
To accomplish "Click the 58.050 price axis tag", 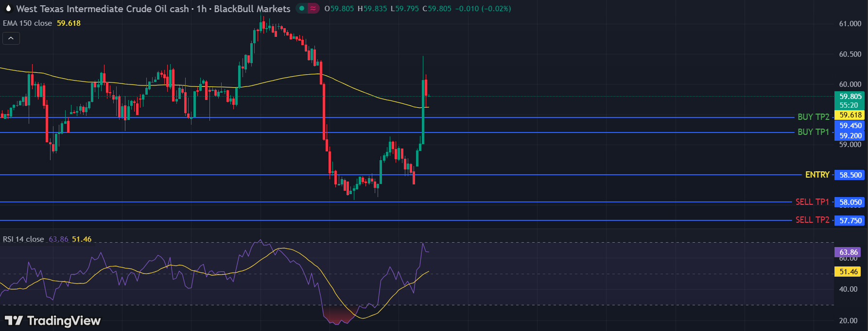I will coord(850,202).
